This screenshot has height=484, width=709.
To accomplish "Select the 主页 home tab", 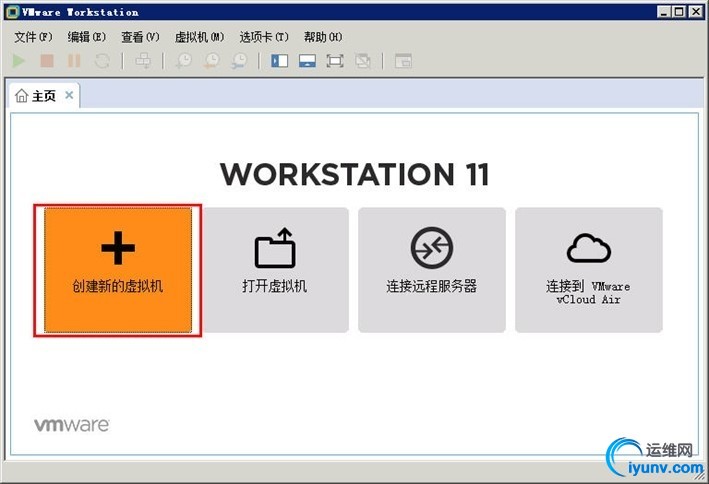I will point(44,95).
